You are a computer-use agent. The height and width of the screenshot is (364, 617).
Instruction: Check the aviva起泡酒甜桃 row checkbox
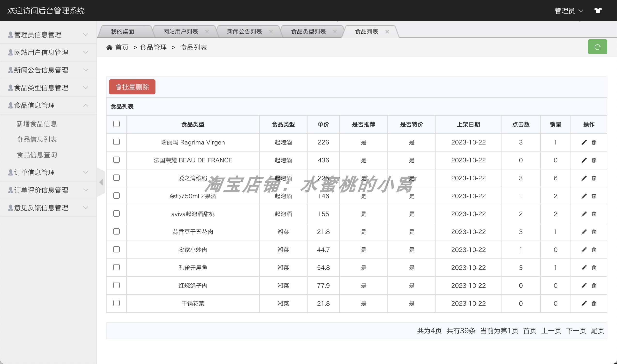click(x=116, y=214)
